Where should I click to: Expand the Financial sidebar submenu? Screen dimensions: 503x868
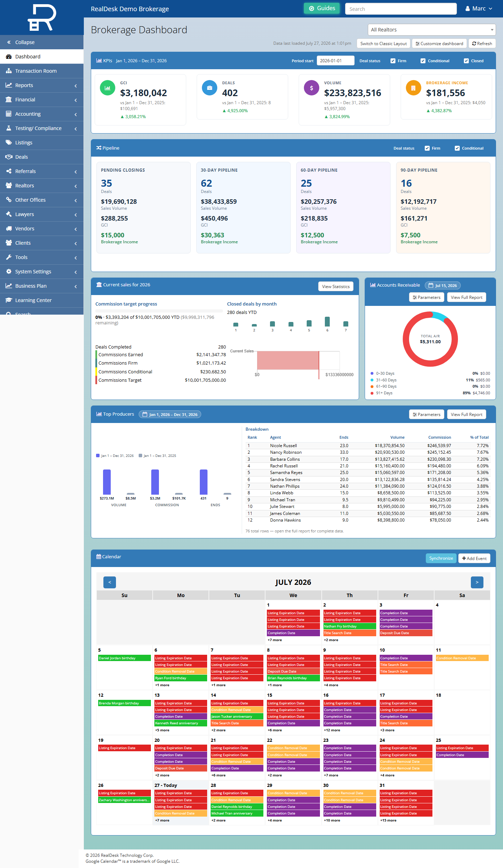tap(42, 100)
